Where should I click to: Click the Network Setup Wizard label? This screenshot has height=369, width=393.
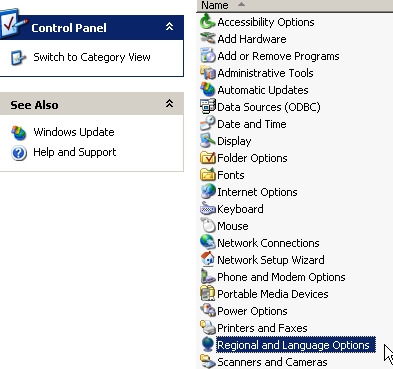(271, 260)
